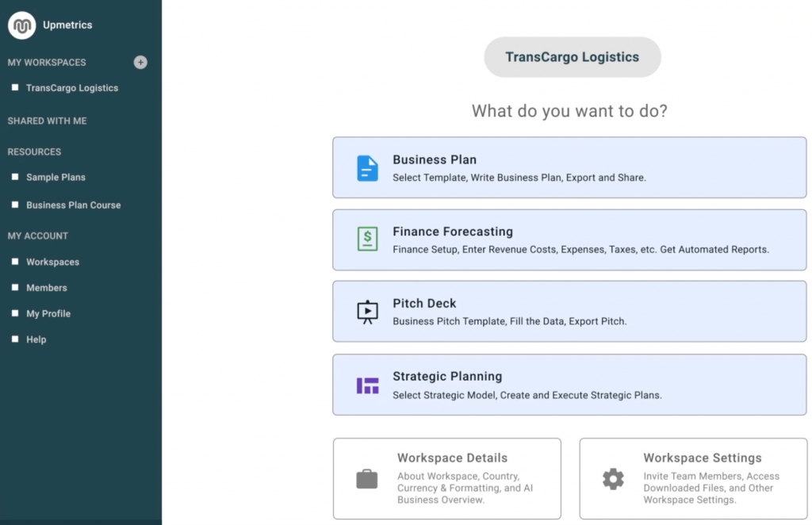The width and height of the screenshot is (812, 525).
Task: Click the Workspace Settings gear icon
Action: point(613,479)
